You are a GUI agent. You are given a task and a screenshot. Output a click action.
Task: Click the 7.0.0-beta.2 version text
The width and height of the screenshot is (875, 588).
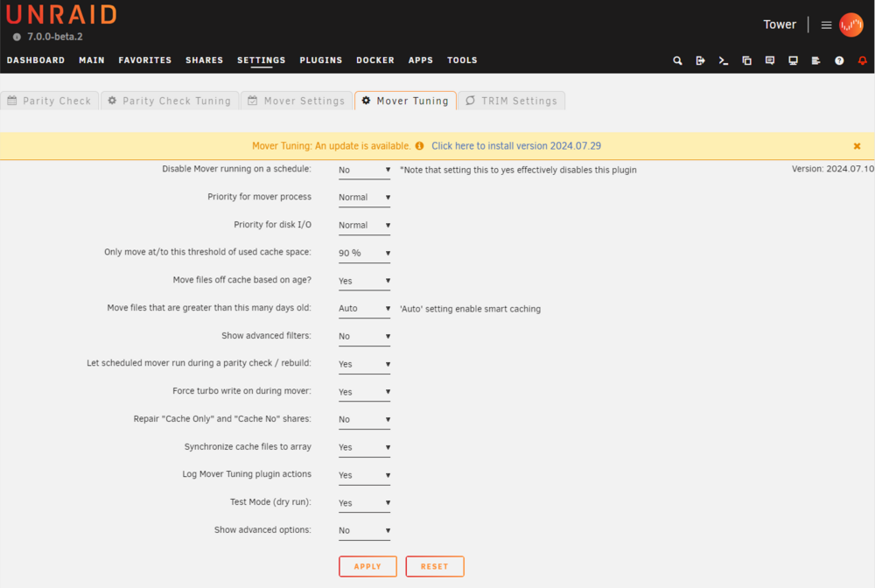tap(55, 37)
